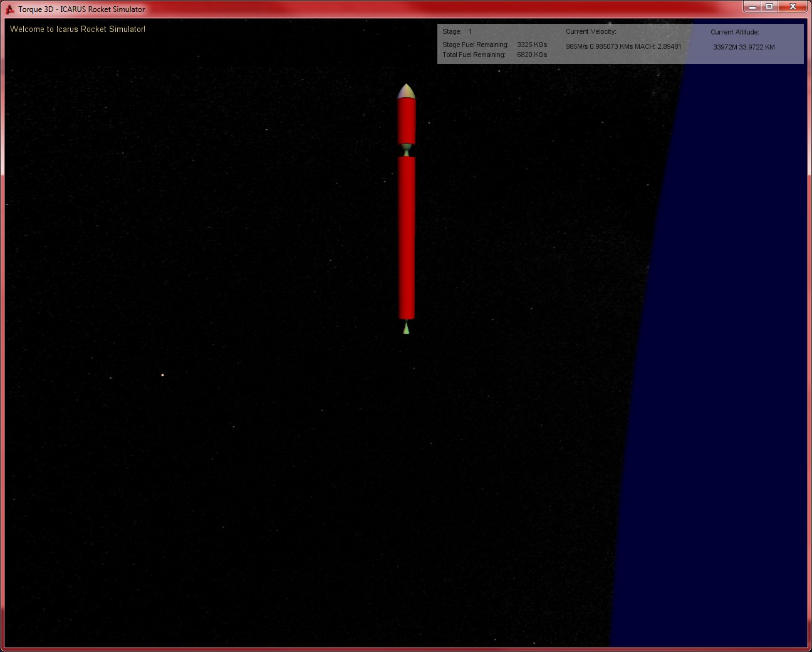This screenshot has width=812, height=652.
Task: Click the 'Stage:' label in HUD
Action: (x=452, y=31)
